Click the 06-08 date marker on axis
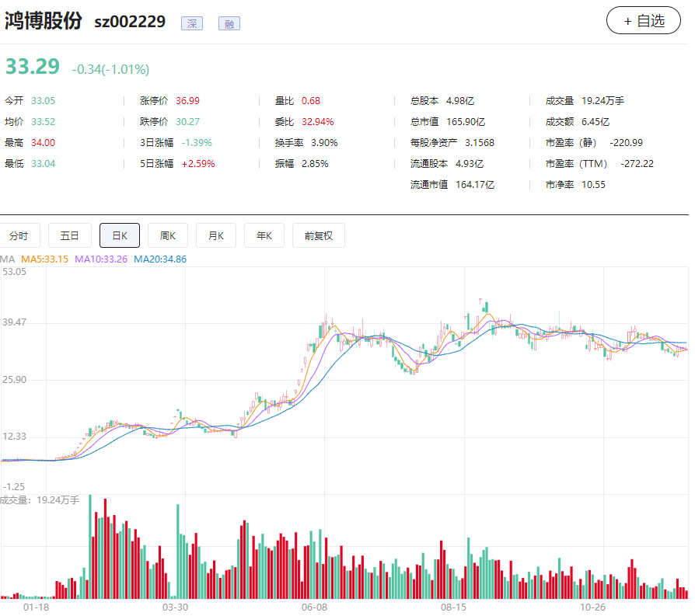Screen dimensions: 695x616 tap(314, 607)
